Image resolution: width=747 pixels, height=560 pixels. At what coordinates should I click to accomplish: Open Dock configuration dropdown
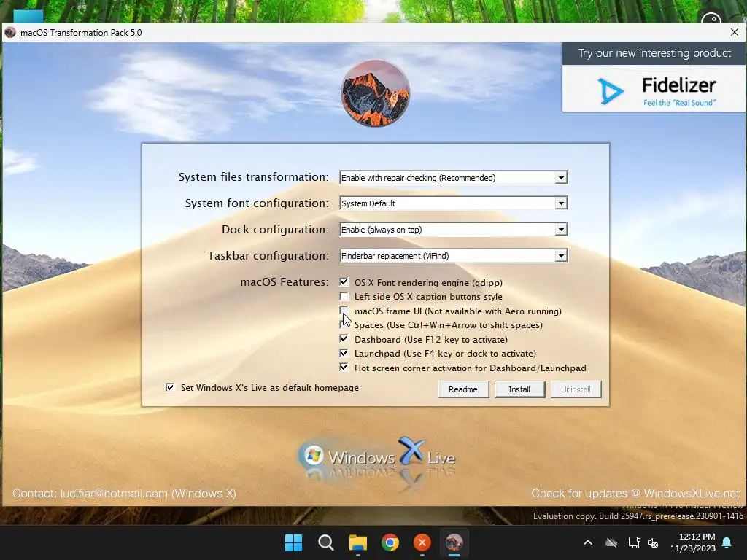click(x=561, y=230)
